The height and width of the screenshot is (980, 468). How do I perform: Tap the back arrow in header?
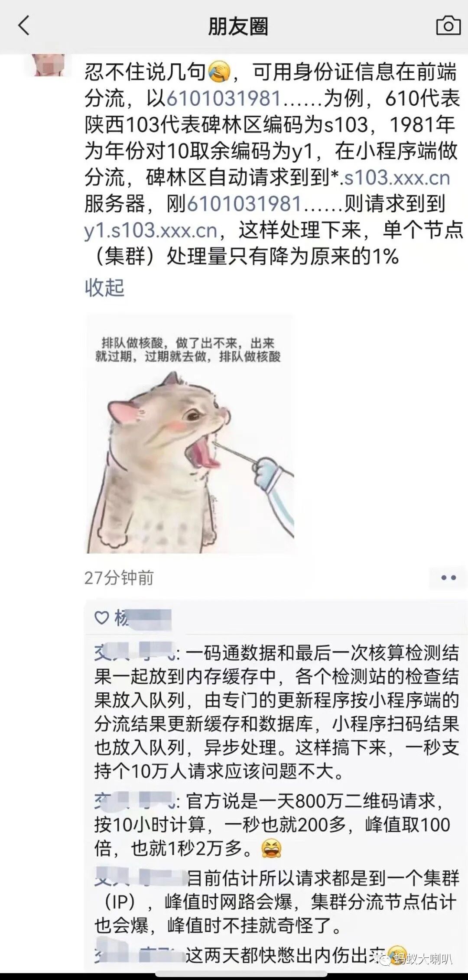[x=24, y=26]
